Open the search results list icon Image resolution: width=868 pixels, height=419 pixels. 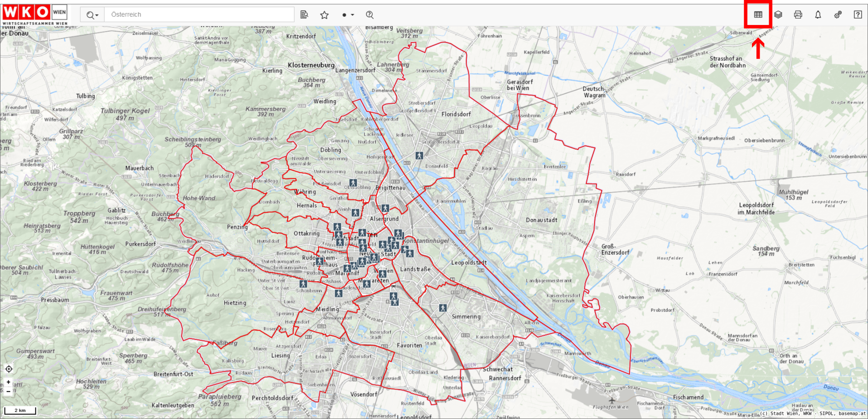tap(304, 15)
